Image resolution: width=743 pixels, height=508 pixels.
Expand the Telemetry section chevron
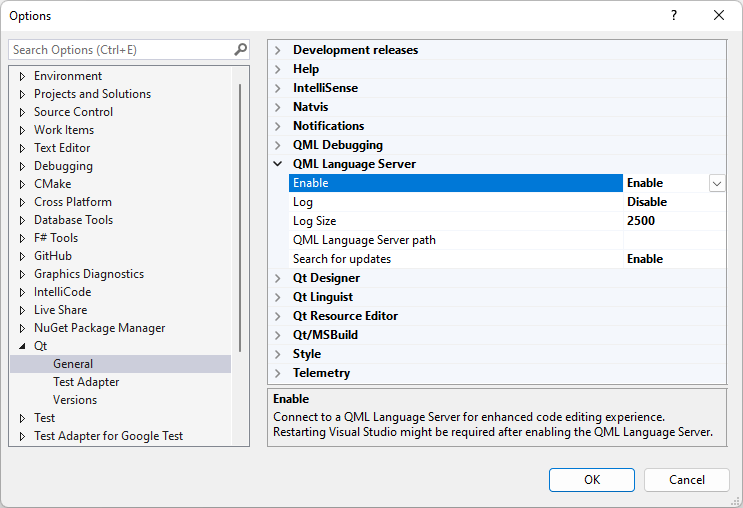click(x=278, y=373)
